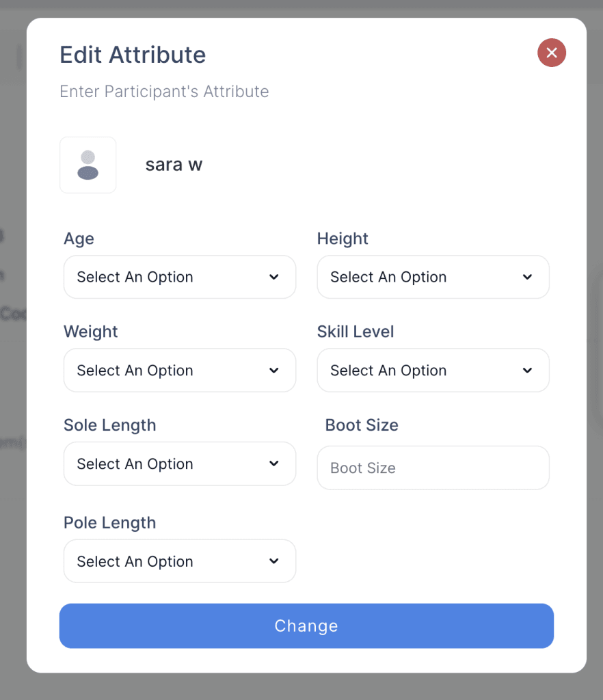
Task: Click the chevron arrow in Sole Length field
Action: click(x=274, y=463)
